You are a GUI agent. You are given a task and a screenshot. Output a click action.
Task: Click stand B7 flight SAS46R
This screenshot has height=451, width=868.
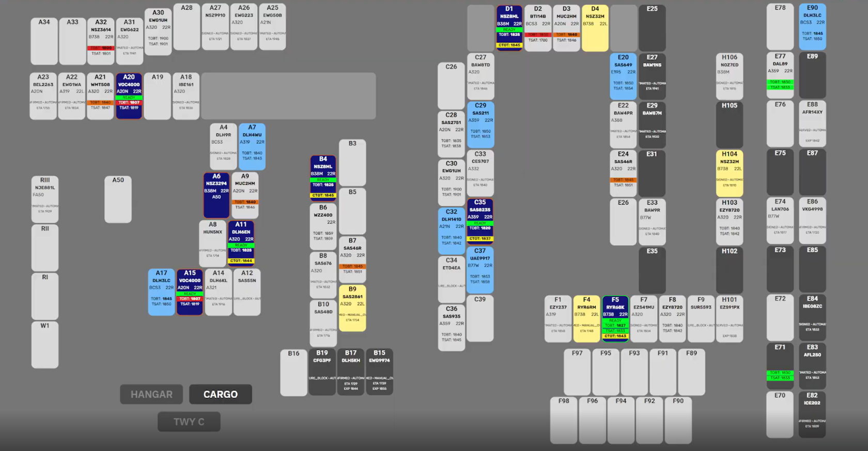point(352,260)
